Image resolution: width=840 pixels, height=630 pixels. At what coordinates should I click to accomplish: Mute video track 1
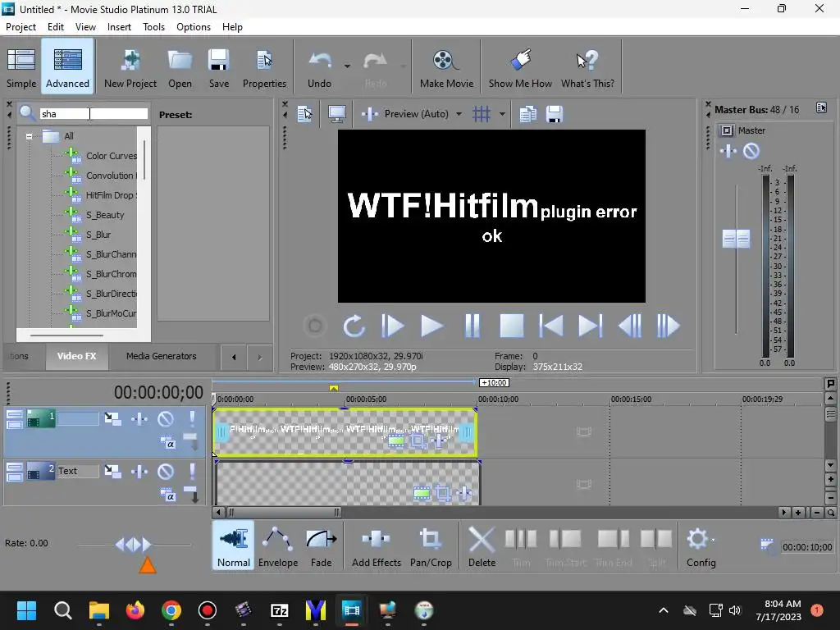pos(166,418)
